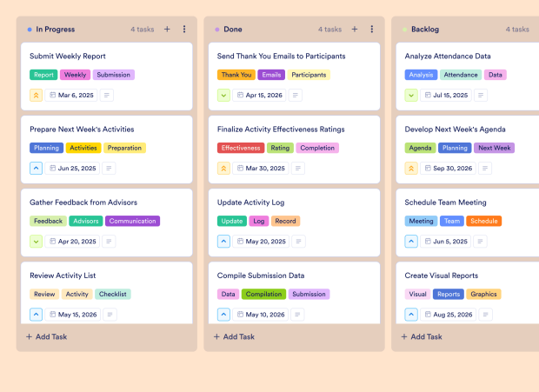This screenshot has width=539, height=392.
Task: Open the Schedule Team Meeting task
Action: [446, 203]
